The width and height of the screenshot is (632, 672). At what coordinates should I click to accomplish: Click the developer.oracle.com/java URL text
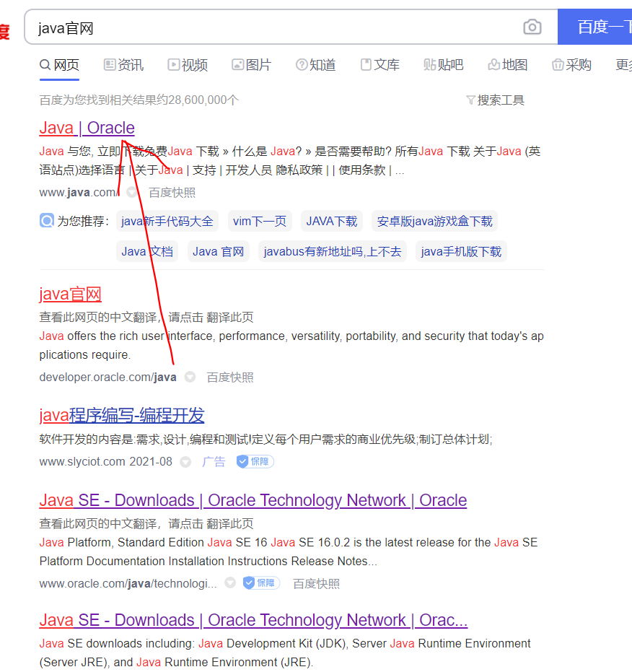tap(108, 377)
